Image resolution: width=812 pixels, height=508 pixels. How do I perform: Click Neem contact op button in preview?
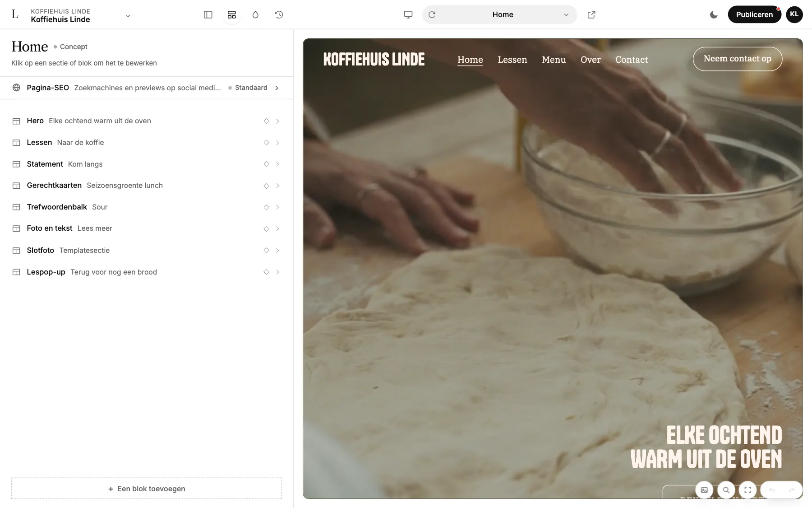point(737,59)
